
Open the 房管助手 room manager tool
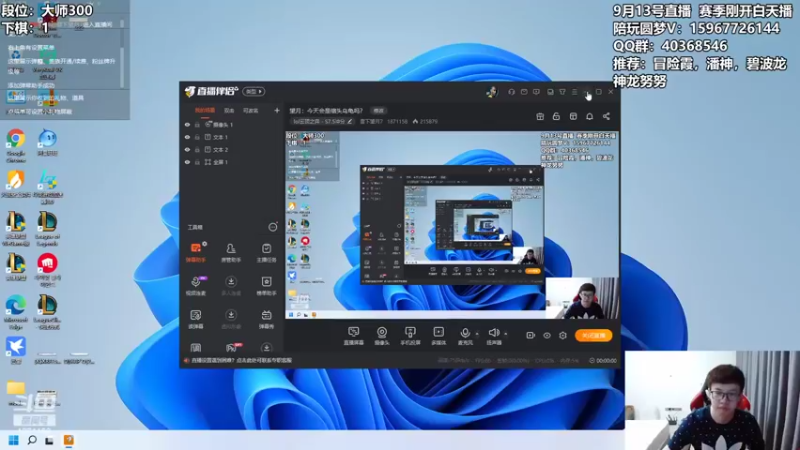[x=231, y=253]
